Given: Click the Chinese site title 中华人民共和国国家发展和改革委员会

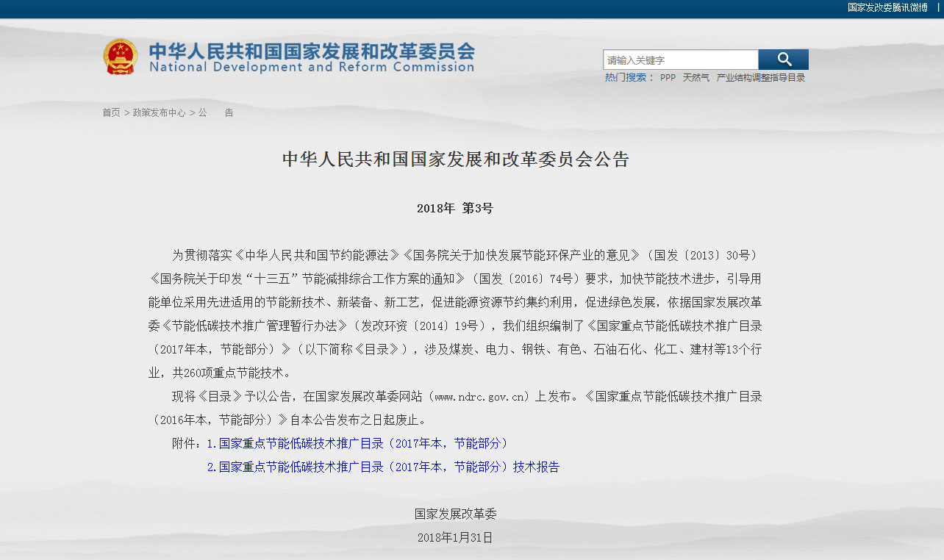Looking at the screenshot, I should point(312,51).
